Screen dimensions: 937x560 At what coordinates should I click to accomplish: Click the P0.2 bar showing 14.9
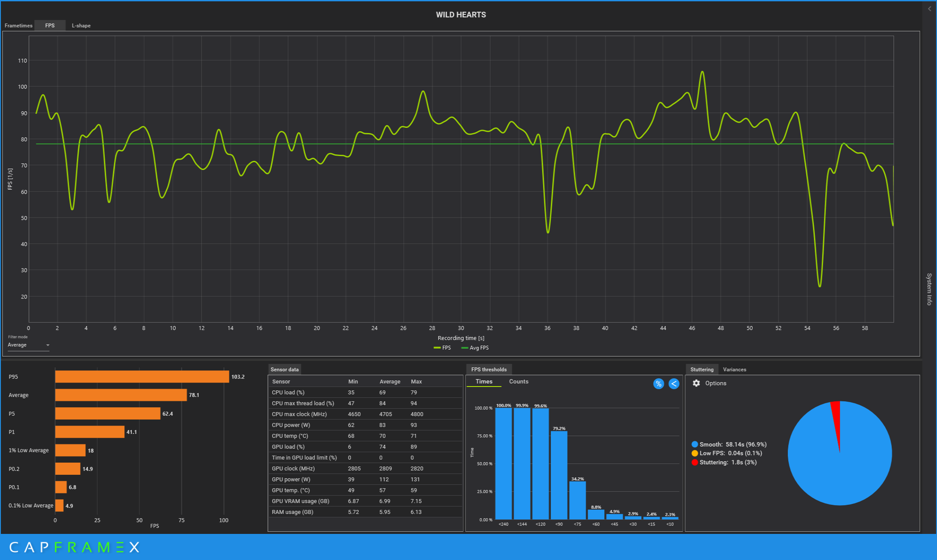pos(68,468)
